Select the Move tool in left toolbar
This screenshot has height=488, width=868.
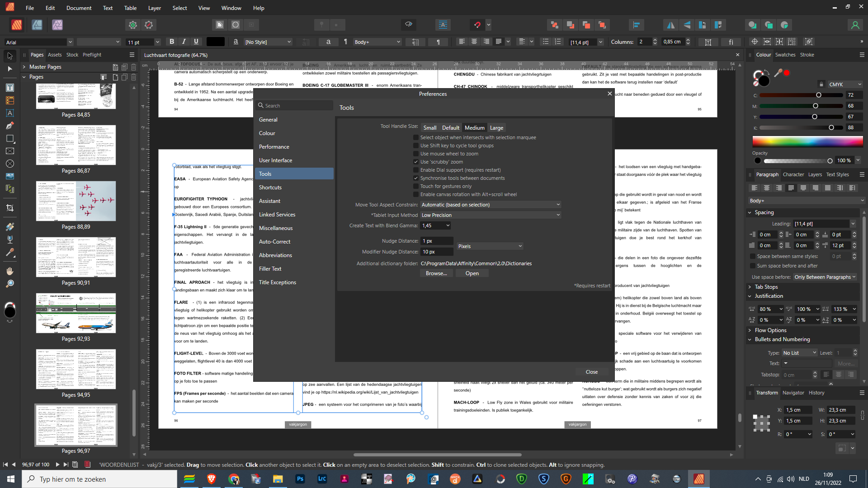[x=10, y=56]
